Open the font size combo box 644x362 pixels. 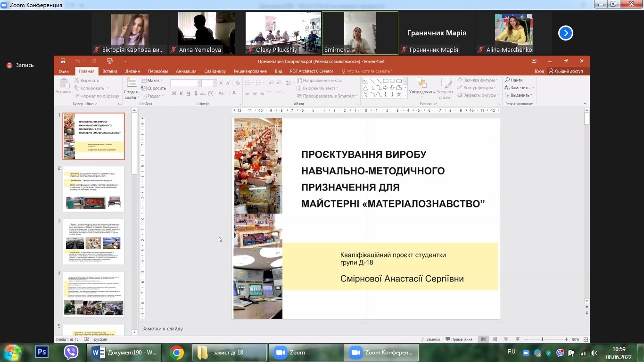tap(208, 83)
